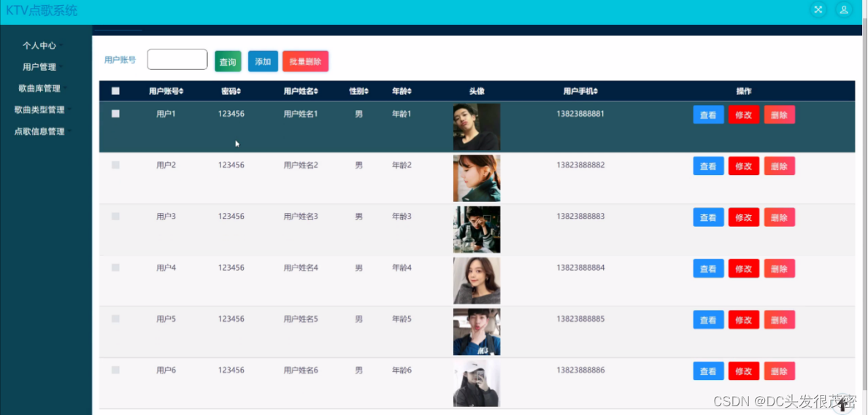Check the checkbox for 用户1 row
The height and width of the screenshot is (415, 868).
(x=115, y=114)
